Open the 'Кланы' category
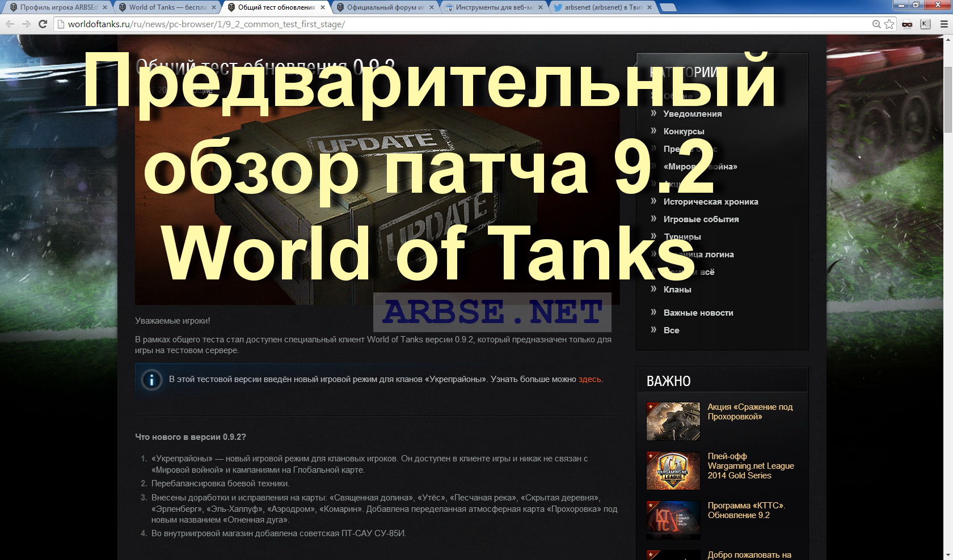 677,290
